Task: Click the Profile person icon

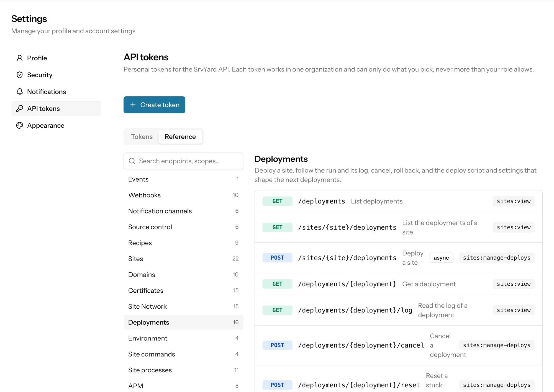Action: point(20,58)
